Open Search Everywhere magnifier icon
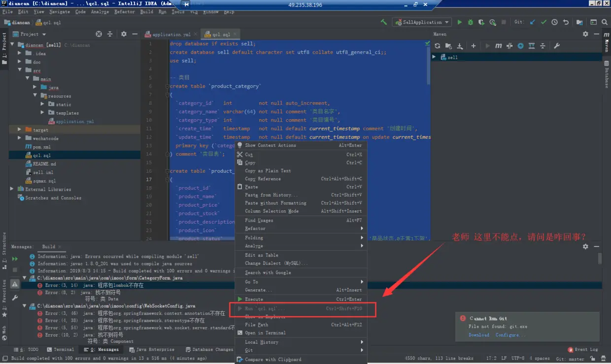 coord(605,22)
